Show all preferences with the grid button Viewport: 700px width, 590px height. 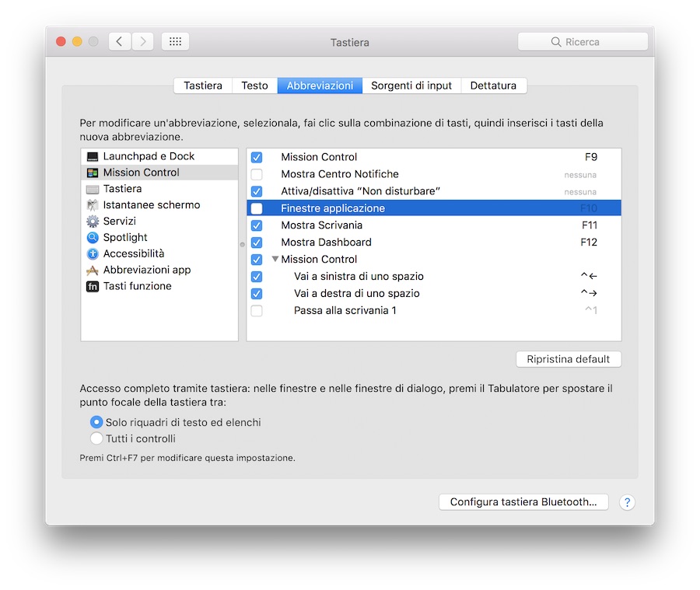pos(176,41)
